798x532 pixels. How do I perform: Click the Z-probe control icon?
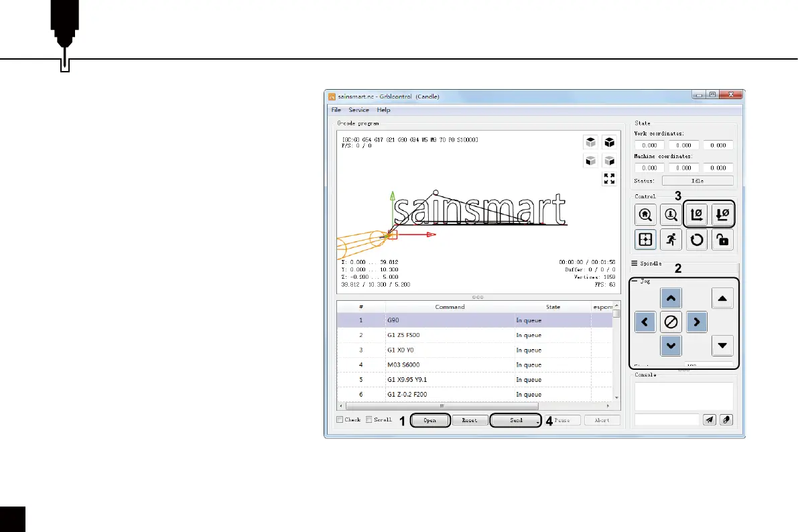pyautogui.click(x=671, y=215)
